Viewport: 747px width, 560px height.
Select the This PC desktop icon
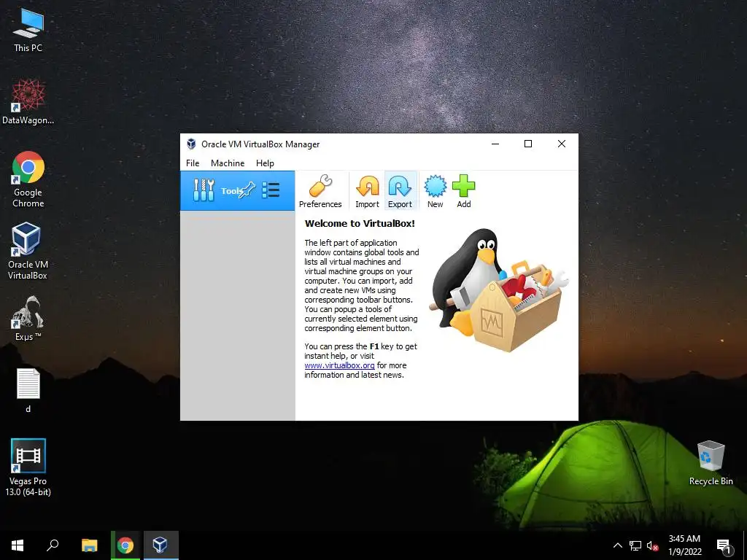[28, 31]
